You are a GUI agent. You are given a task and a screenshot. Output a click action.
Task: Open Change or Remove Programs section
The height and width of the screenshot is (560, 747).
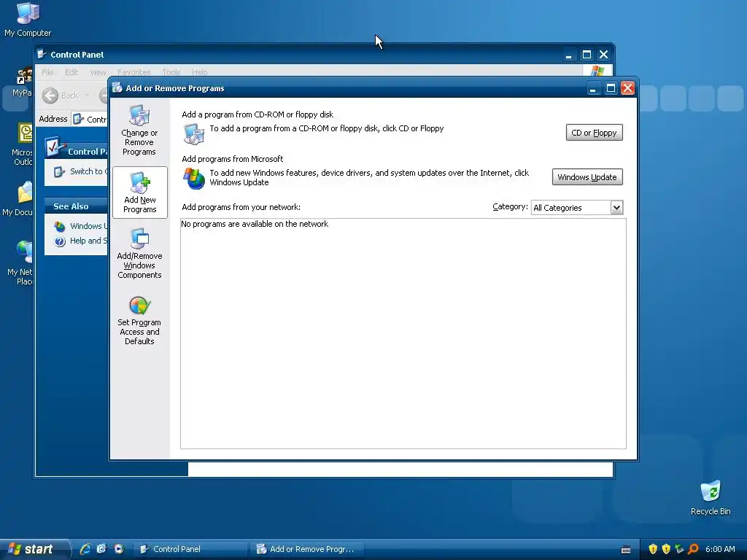pos(139,131)
